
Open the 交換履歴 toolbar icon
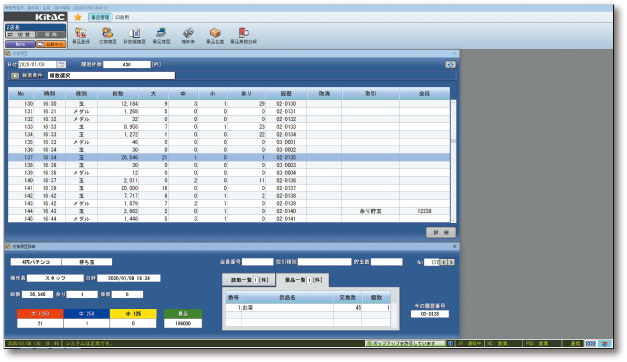point(107,35)
